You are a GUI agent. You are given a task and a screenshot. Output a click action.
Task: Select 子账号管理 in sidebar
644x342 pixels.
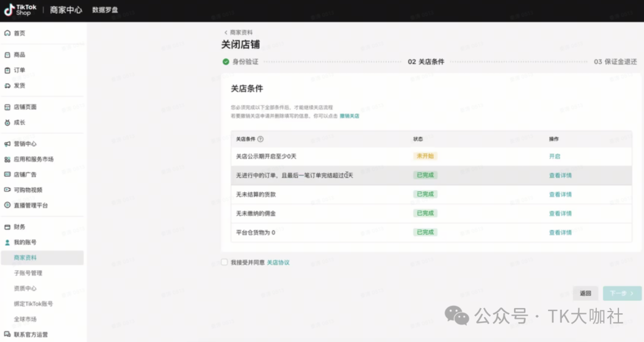tap(28, 273)
